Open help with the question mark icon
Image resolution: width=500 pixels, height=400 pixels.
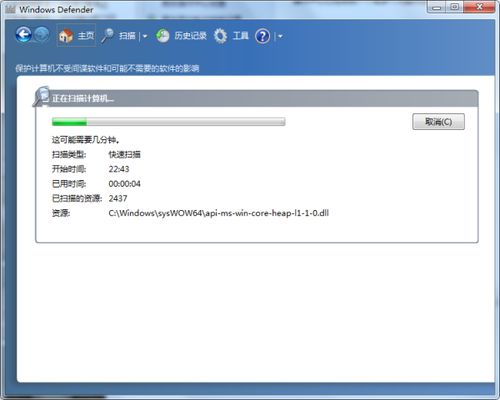coord(263,36)
